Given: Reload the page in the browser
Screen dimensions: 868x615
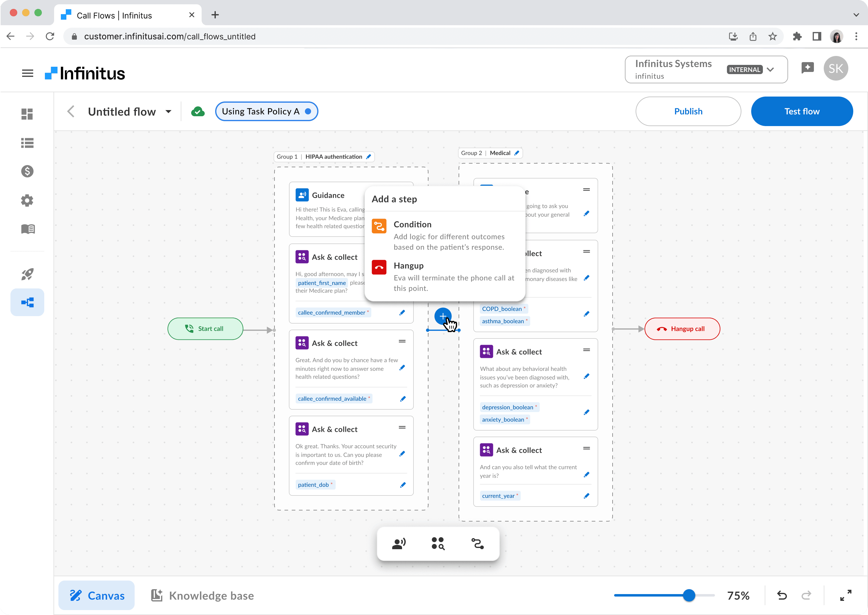Looking at the screenshot, I should (49, 36).
